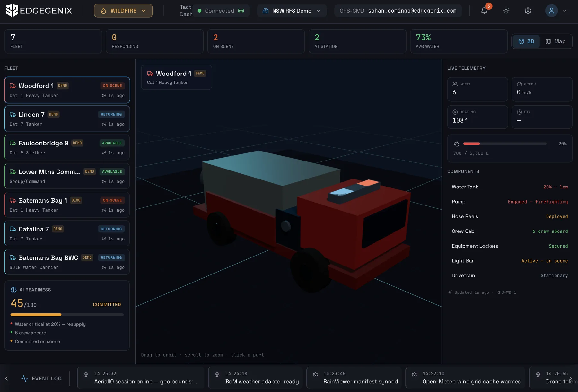Open the settings gear in header
This screenshot has width=578, height=392.
coord(528,11)
